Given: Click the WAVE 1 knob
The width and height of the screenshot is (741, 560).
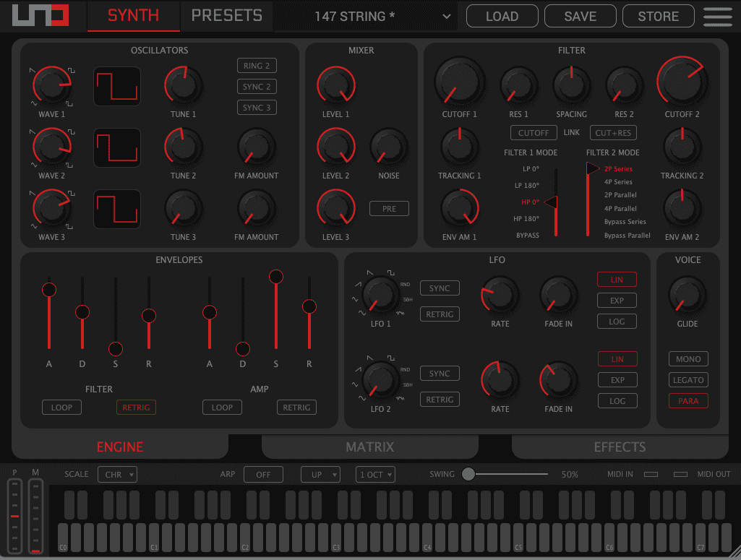Looking at the screenshot, I should (x=51, y=85).
